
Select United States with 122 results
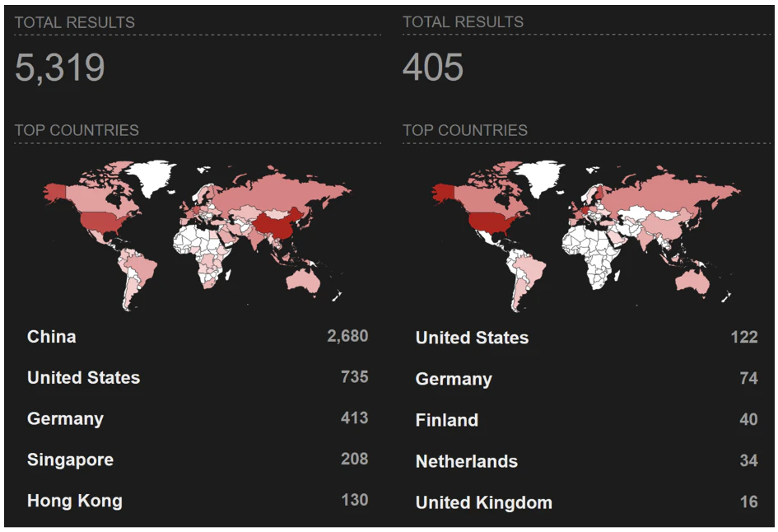[x=472, y=338]
